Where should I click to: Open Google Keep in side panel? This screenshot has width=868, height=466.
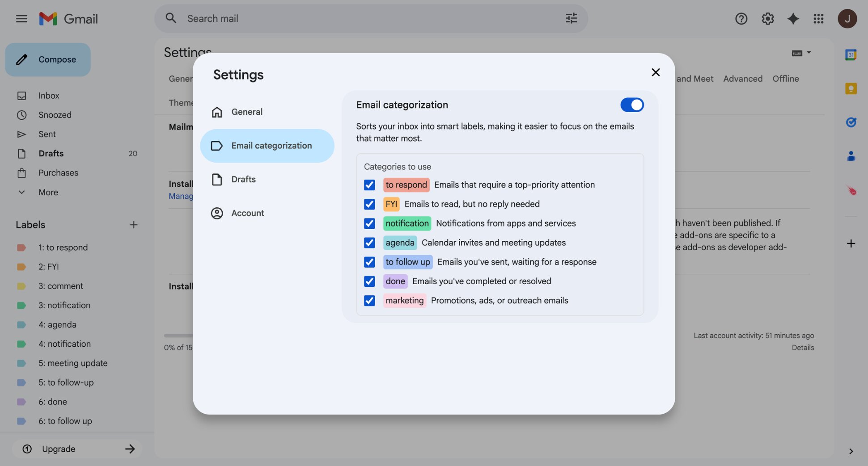[x=851, y=88]
